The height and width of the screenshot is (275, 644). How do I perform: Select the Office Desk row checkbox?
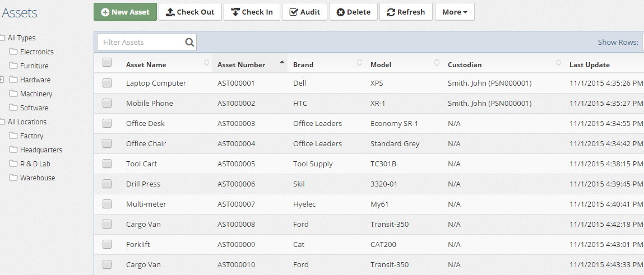point(107,123)
